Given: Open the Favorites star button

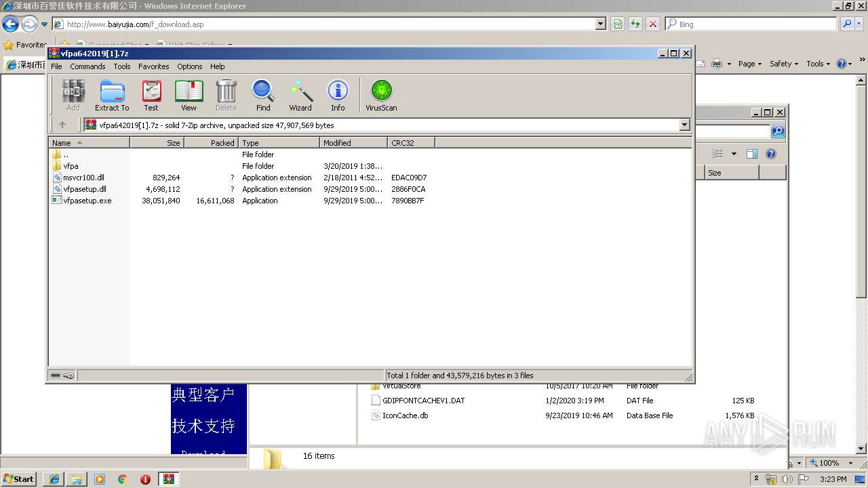Looking at the screenshot, I should 25,45.
